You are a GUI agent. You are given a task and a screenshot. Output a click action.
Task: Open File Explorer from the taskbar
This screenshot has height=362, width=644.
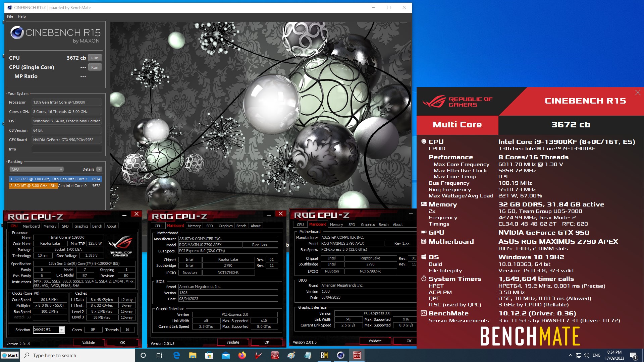click(193, 355)
